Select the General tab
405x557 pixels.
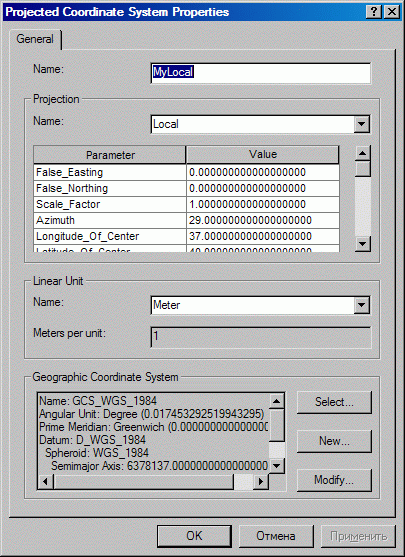click(35, 39)
